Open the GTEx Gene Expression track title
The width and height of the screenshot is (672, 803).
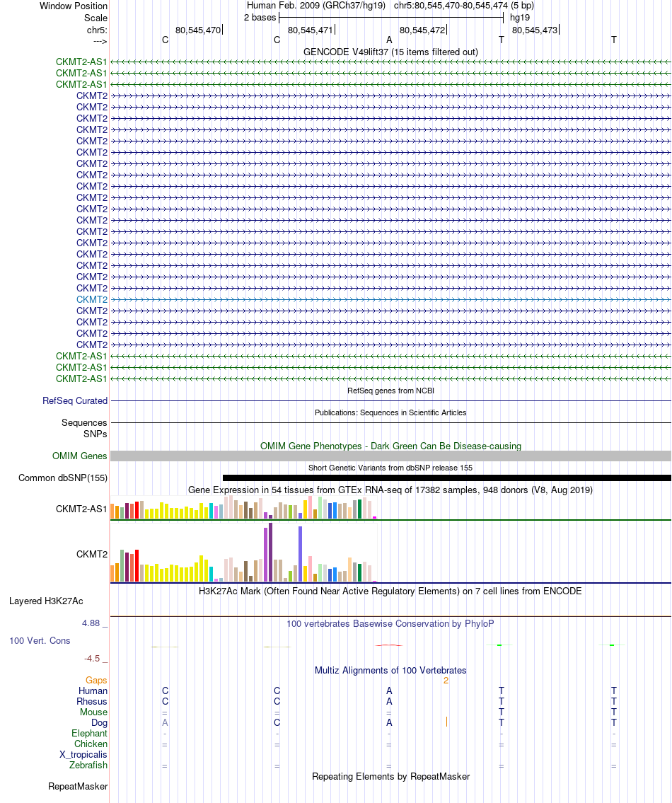pos(390,490)
